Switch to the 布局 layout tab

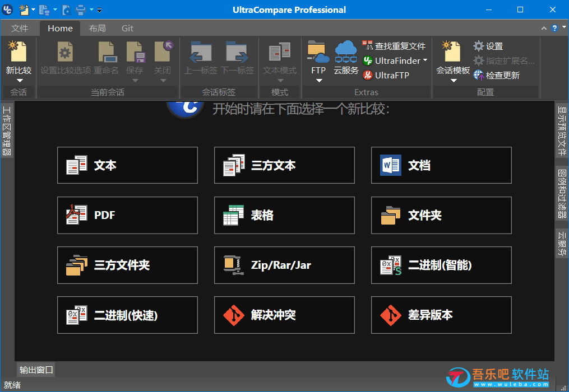[x=97, y=29]
